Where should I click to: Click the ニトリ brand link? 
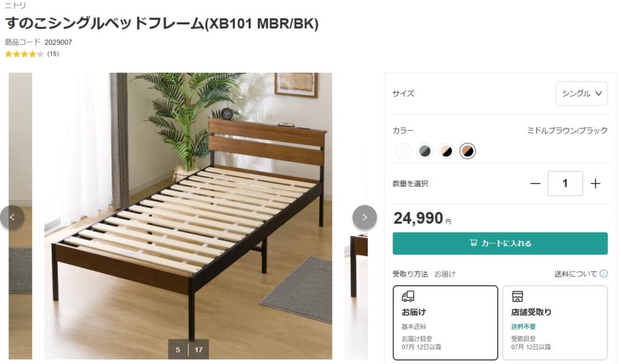click(15, 5)
